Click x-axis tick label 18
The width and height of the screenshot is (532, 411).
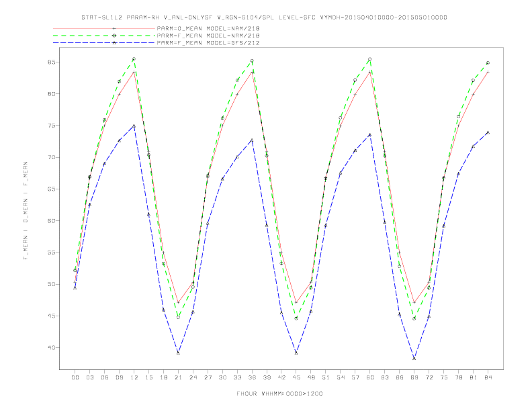[163, 377]
